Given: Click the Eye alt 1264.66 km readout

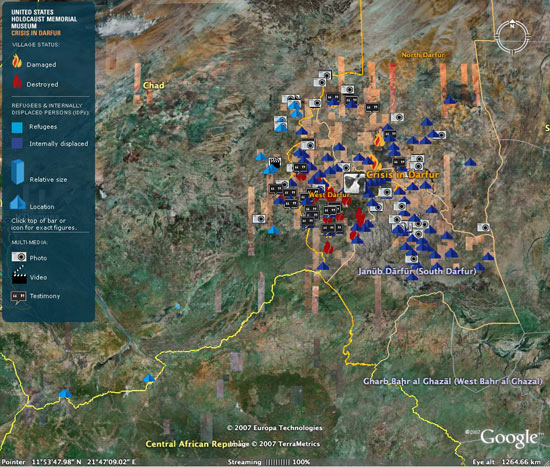Looking at the screenshot, I should tap(507, 462).
